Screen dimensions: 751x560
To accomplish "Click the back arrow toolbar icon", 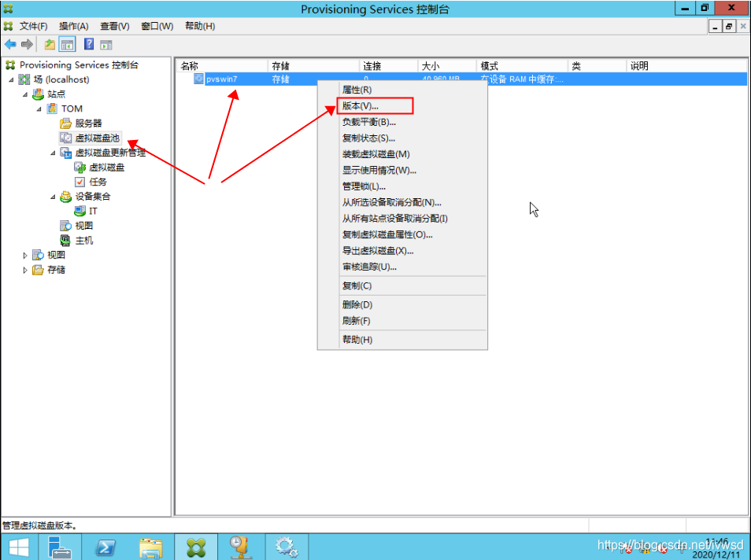I will coord(10,44).
